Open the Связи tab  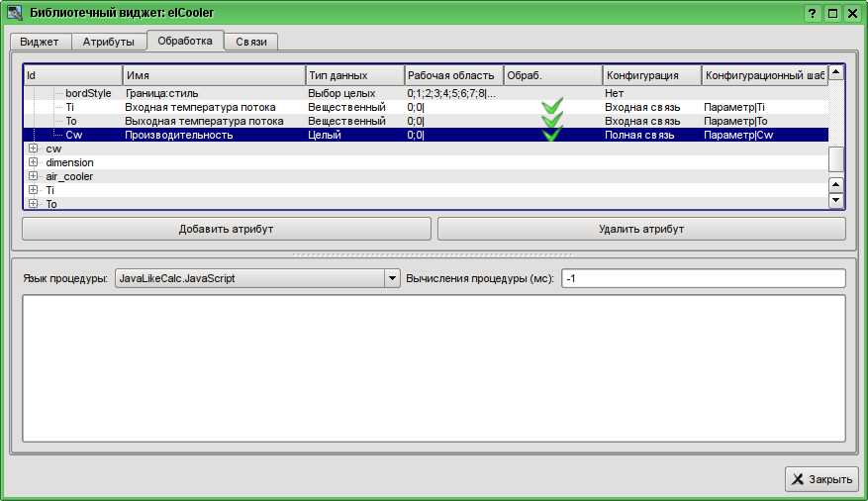tap(250, 42)
